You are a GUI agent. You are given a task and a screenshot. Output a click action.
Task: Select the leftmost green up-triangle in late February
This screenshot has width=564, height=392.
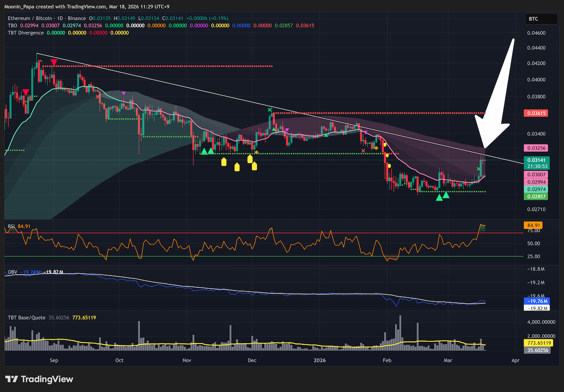tap(439, 198)
